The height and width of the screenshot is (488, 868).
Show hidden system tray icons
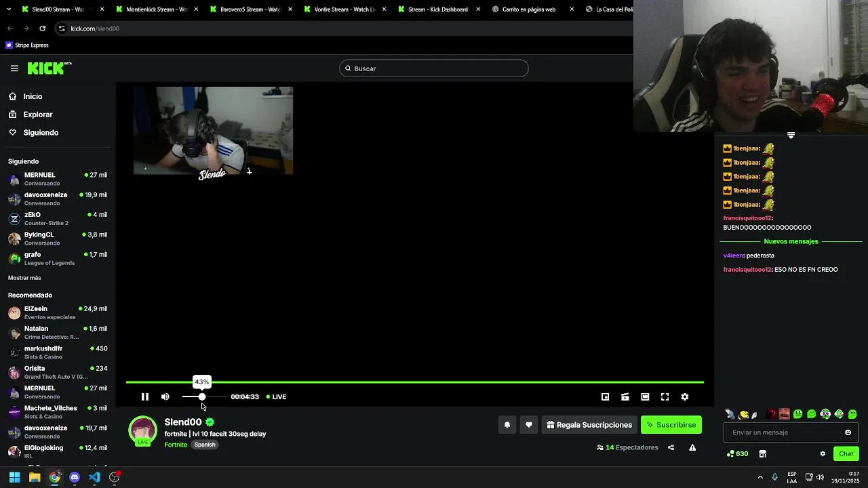click(x=760, y=477)
